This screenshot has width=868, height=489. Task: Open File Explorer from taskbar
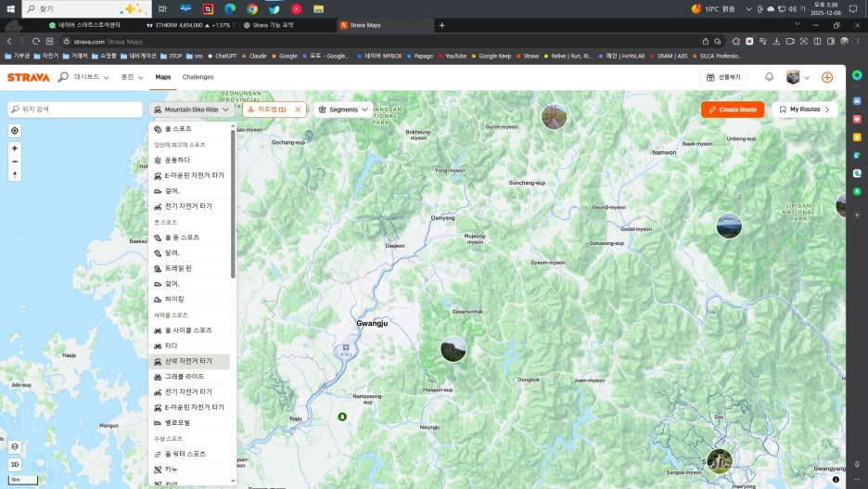pyautogui.click(x=318, y=9)
